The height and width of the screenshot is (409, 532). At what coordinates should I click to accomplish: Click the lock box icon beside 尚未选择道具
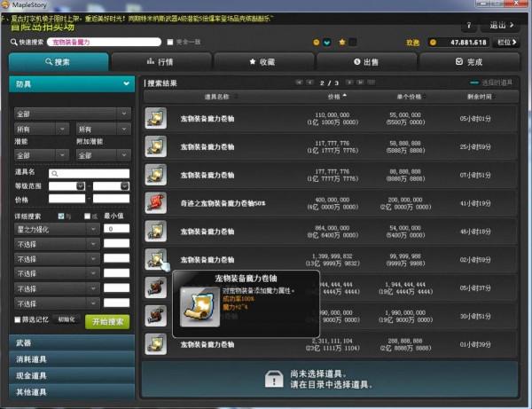pos(274,379)
